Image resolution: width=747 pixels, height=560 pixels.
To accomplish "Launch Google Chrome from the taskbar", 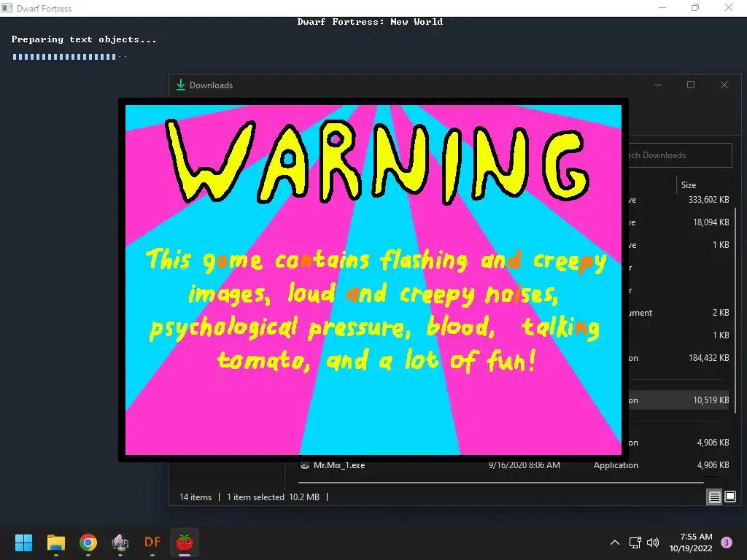I will pos(88,542).
